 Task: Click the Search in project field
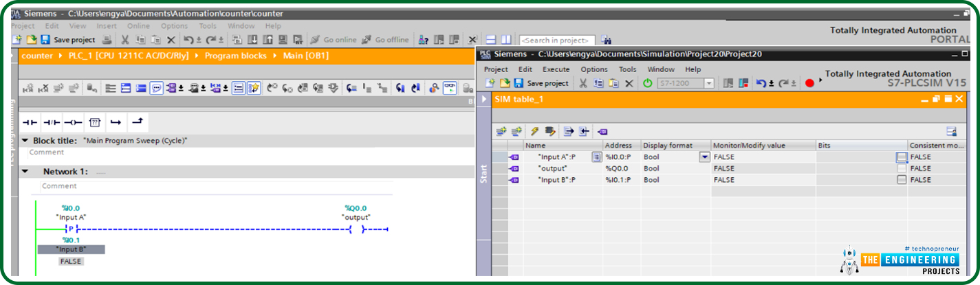(557, 41)
